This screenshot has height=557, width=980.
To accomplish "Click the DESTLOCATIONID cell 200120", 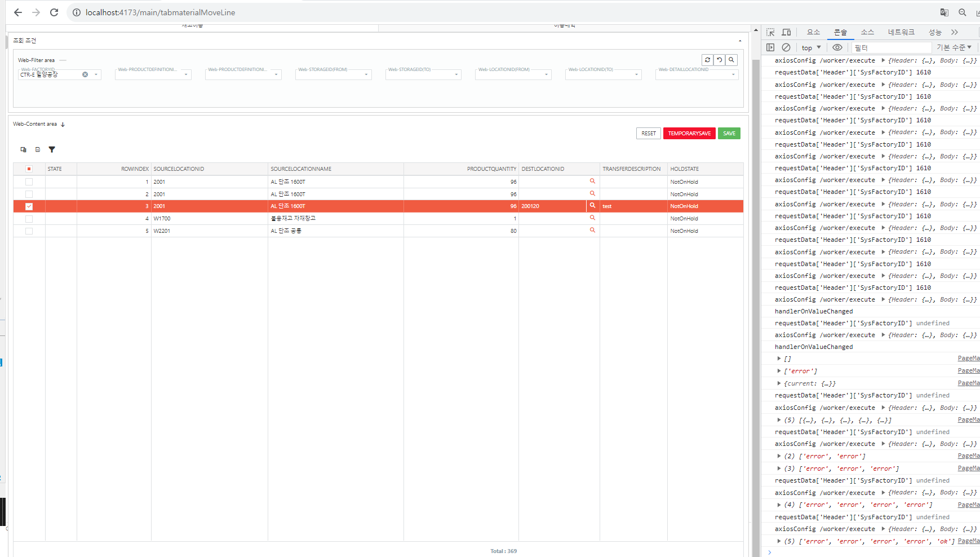I will click(x=552, y=206).
